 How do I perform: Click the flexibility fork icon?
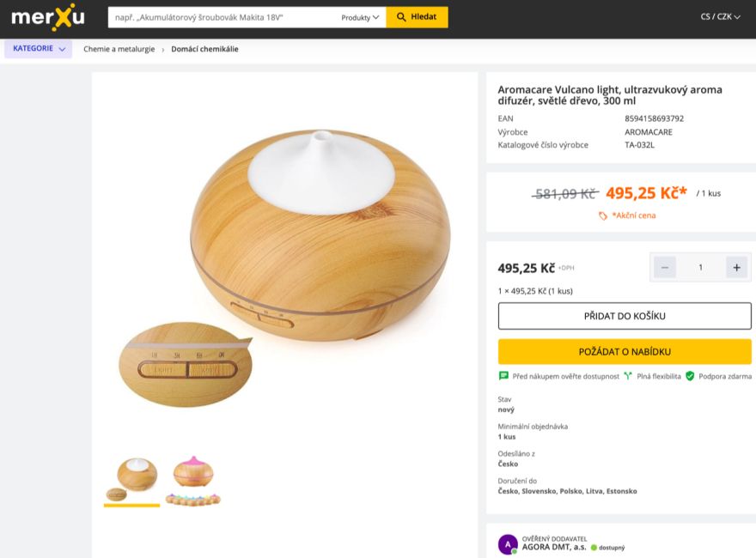point(628,376)
